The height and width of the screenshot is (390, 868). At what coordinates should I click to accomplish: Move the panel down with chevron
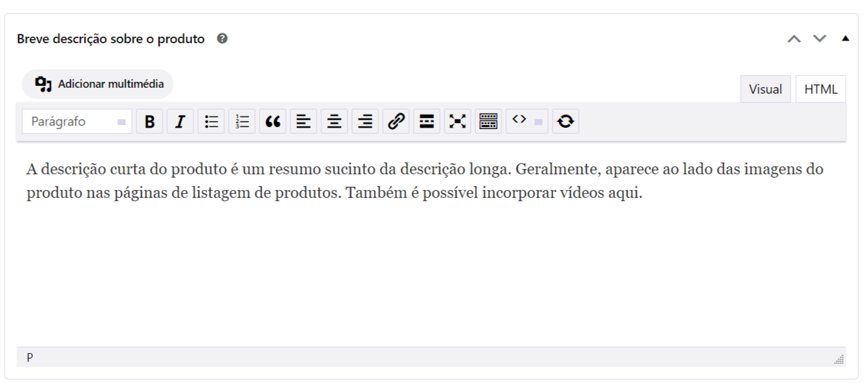point(819,39)
